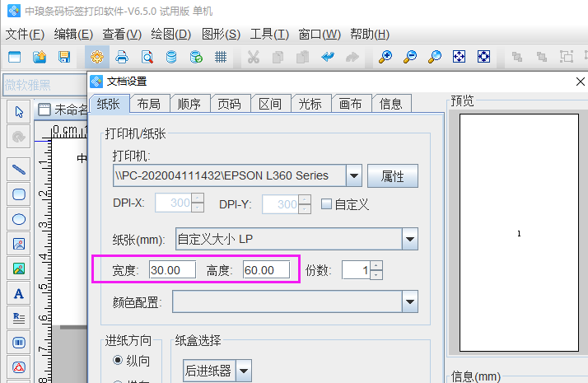Select the 纸张 tab

click(109, 103)
